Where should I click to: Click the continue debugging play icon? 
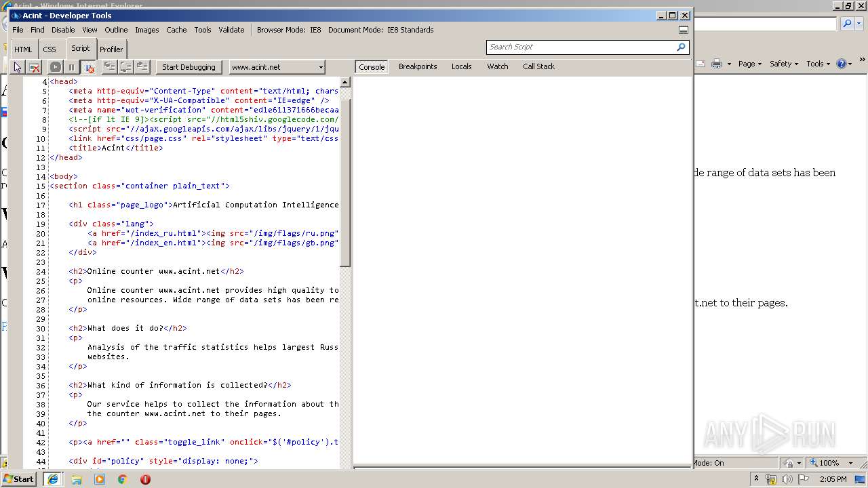point(55,67)
